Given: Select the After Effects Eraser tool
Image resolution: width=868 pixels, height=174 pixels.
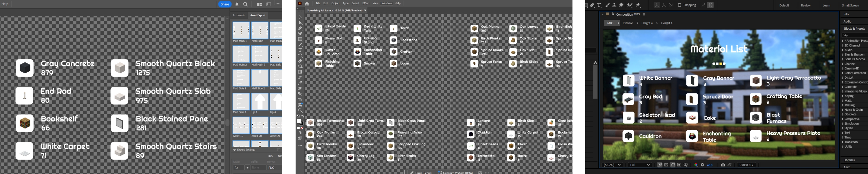Looking at the screenshot, I should [621, 5].
